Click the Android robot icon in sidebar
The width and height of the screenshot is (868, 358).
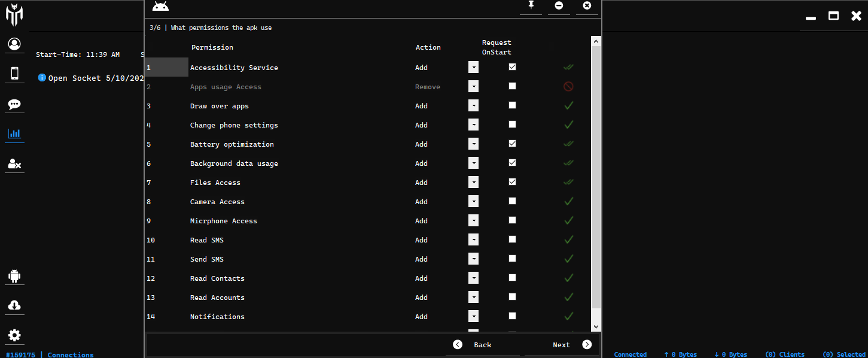pyautogui.click(x=14, y=276)
